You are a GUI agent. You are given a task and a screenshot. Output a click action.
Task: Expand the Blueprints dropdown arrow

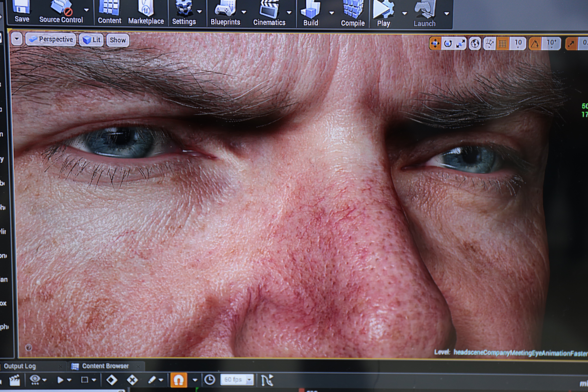tap(244, 12)
